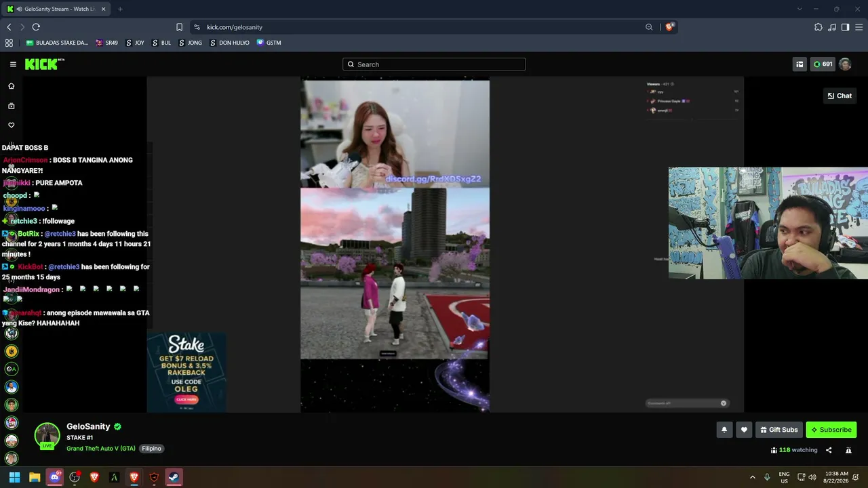Select the GeloSanity Stream tab
This screenshot has height=488, width=868.
point(57,9)
